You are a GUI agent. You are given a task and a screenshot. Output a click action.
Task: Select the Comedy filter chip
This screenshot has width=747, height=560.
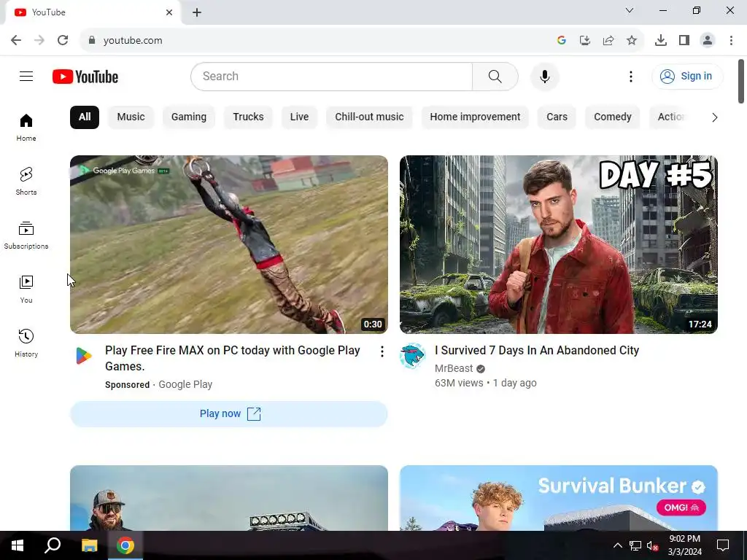pyautogui.click(x=613, y=117)
